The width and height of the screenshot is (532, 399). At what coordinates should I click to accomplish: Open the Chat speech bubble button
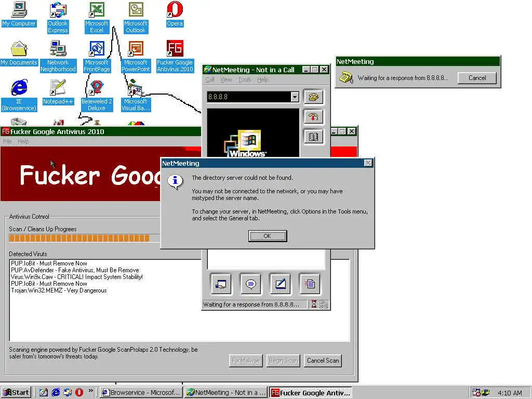(x=251, y=284)
